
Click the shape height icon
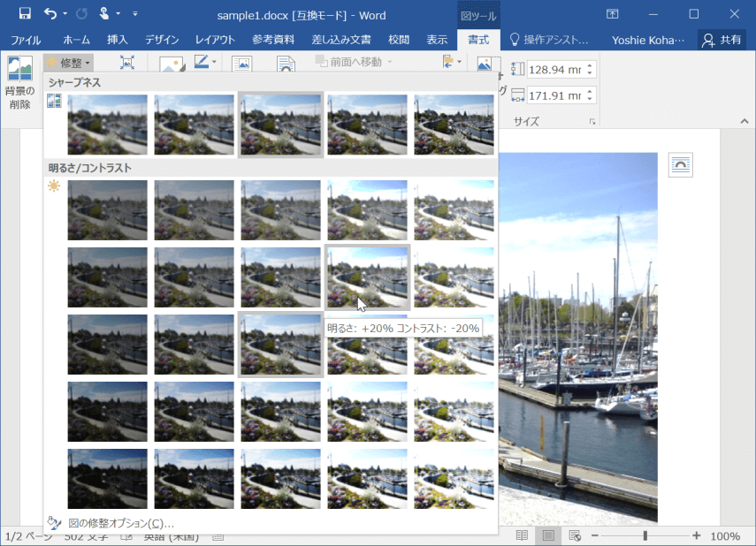tap(517, 70)
